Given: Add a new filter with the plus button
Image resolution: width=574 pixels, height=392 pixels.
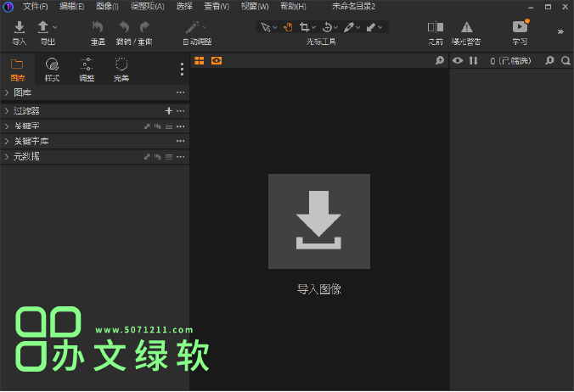Looking at the screenshot, I should click(x=168, y=110).
